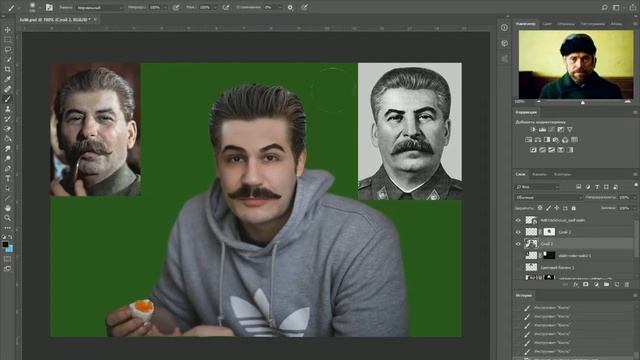The height and width of the screenshot is (360, 640).
Task: Open the smoothing options gear icon
Action: (290, 7)
